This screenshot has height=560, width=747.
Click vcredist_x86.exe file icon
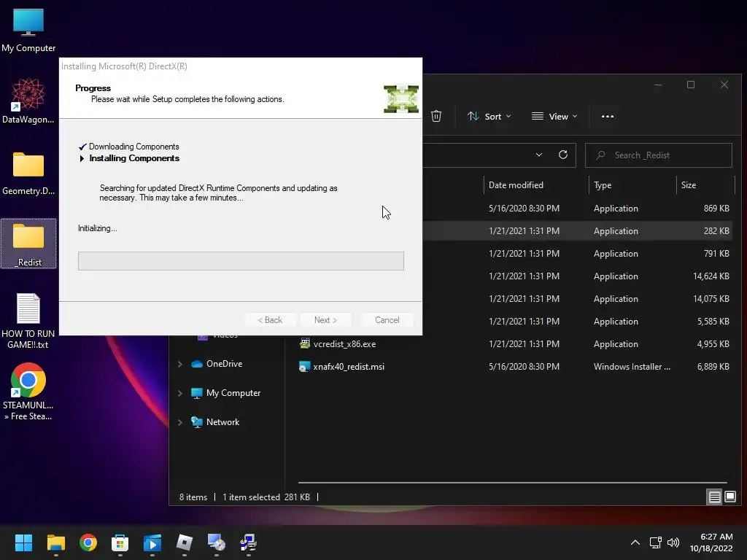click(x=304, y=343)
